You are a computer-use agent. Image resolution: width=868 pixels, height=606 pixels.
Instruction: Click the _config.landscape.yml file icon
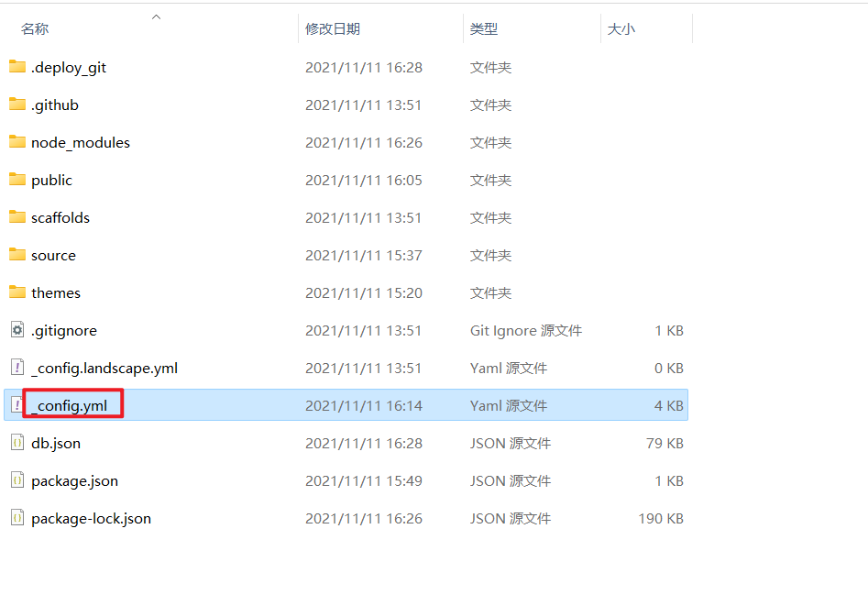click(x=17, y=368)
